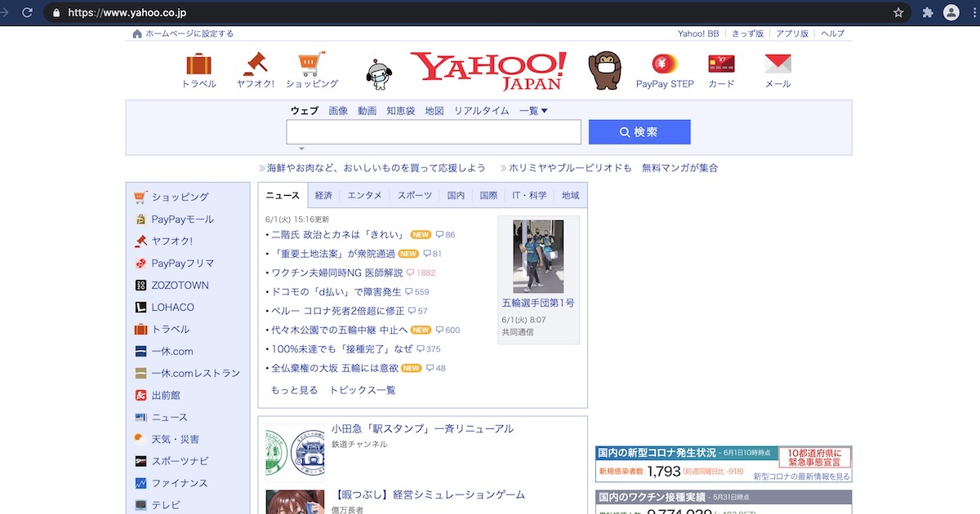Click inside the search input field
980x514 pixels.
pyautogui.click(x=433, y=131)
